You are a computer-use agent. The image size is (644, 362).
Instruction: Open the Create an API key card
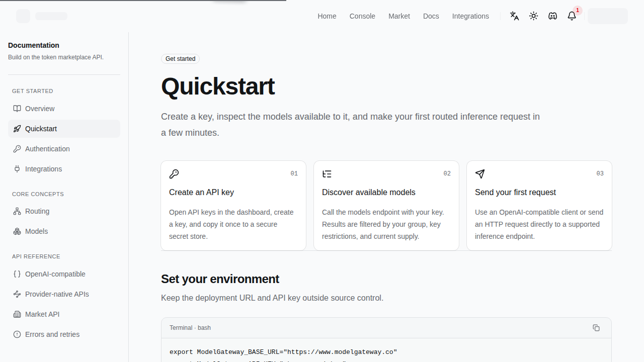pos(233,206)
